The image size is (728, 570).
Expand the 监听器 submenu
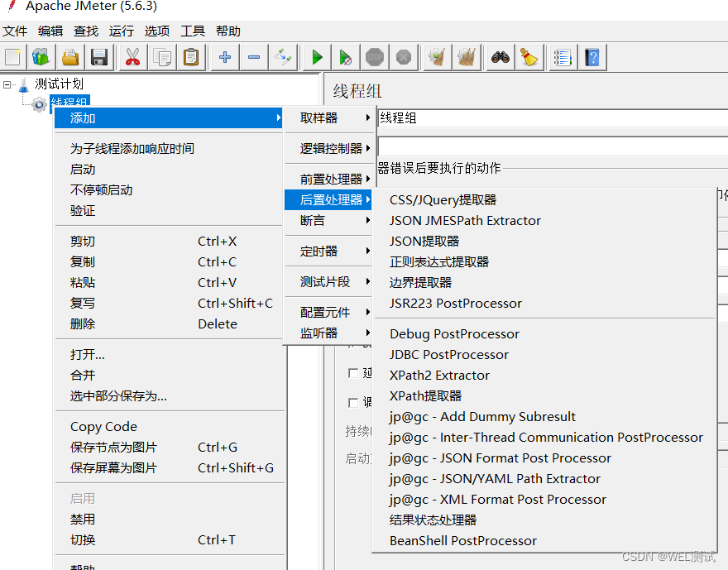(x=328, y=333)
